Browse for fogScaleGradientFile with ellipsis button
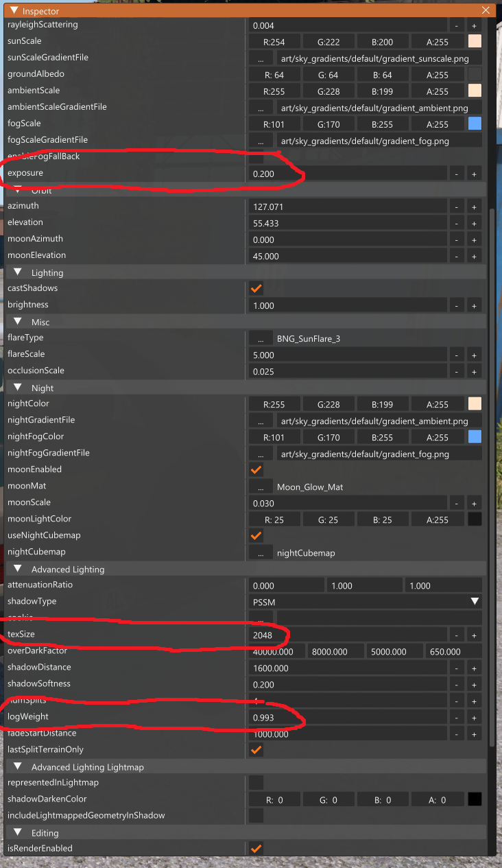 (x=261, y=141)
